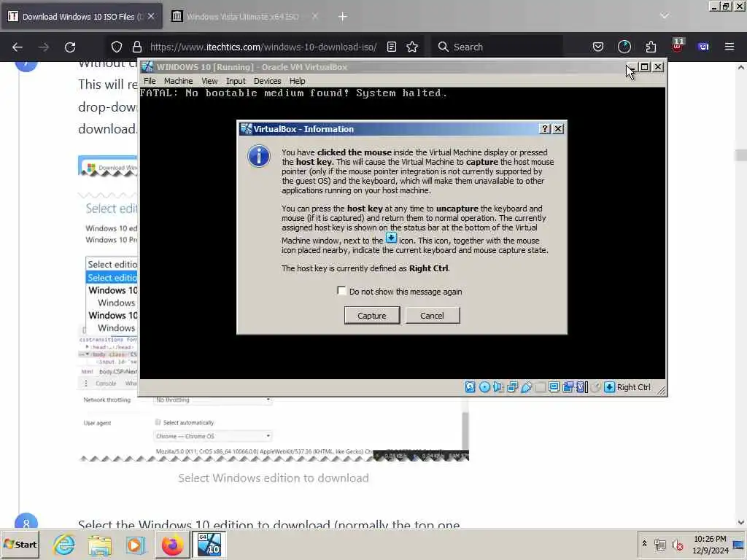747x560 pixels.
Task: Toggle reader view icon in address bar
Action: (x=391, y=47)
